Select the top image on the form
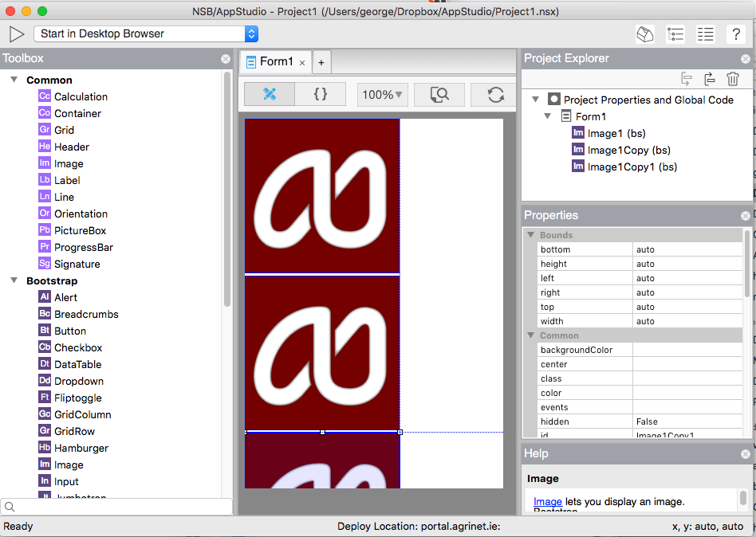The width and height of the screenshot is (756, 537). click(322, 196)
